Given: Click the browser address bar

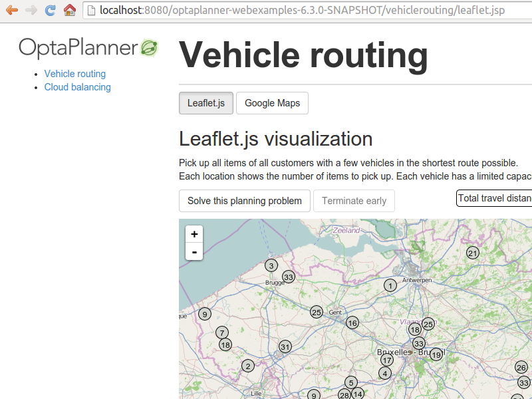Looking at the screenshot, I should (306, 10).
